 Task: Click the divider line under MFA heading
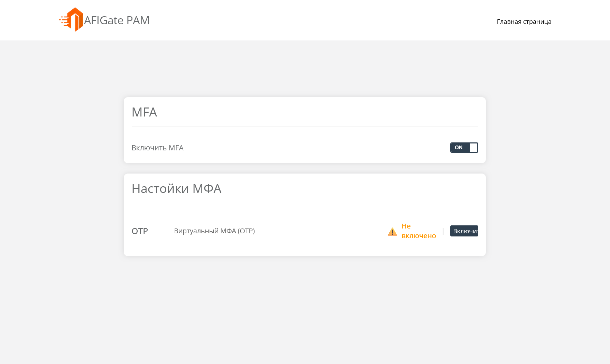pos(305,127)
